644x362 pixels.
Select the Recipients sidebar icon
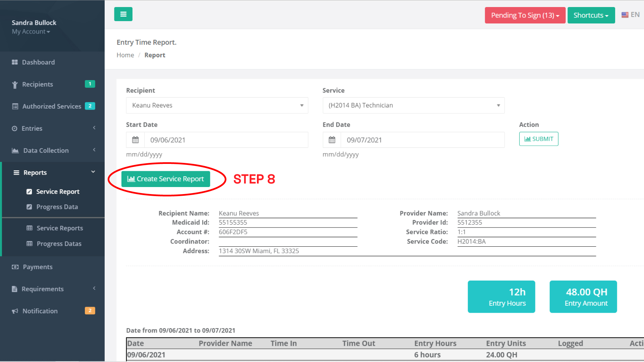(15, 84)
